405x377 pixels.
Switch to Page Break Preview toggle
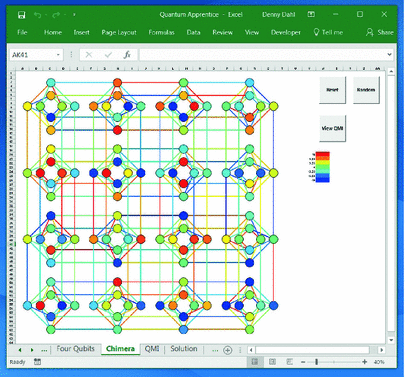pos(290,362)
